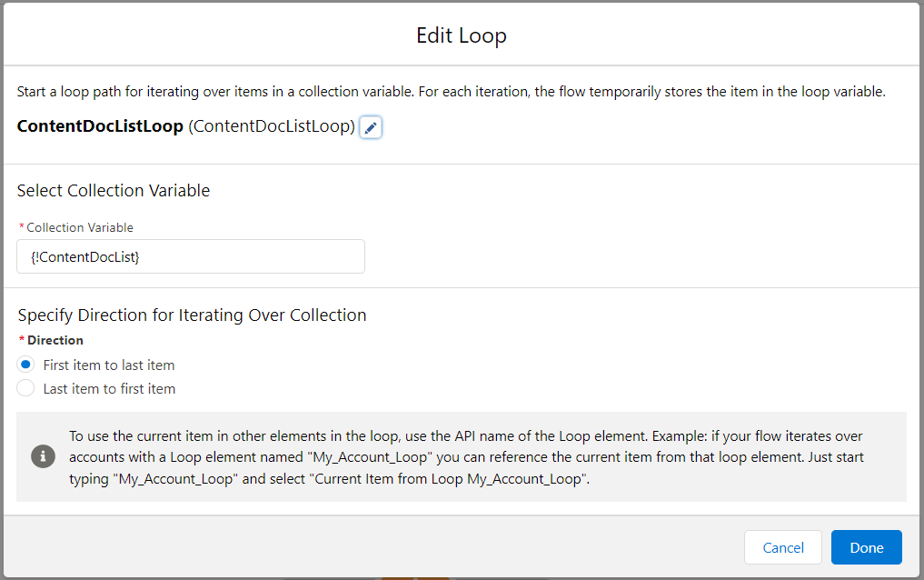Cancel the Edit Loop dialog

782,547
